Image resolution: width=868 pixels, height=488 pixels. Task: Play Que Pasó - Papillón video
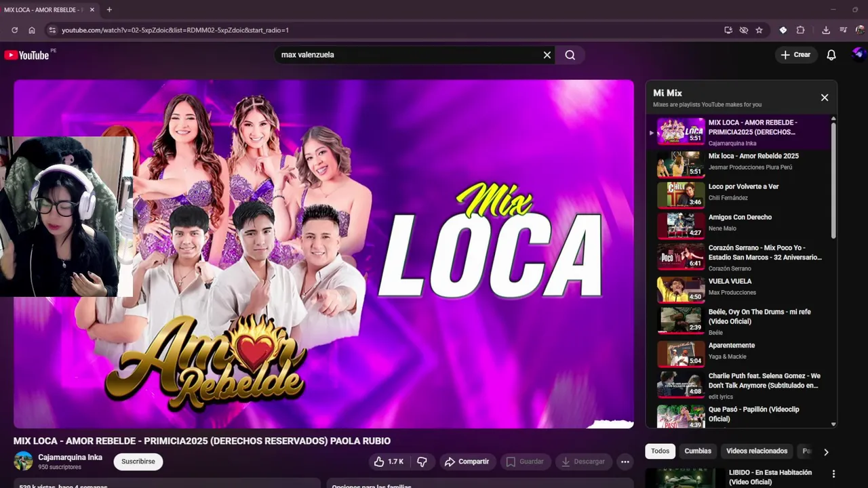741,415
